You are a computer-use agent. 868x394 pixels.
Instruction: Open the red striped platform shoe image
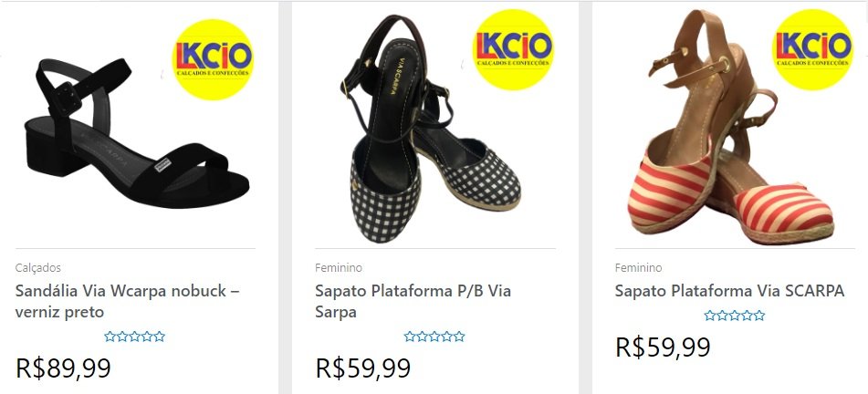721,146
